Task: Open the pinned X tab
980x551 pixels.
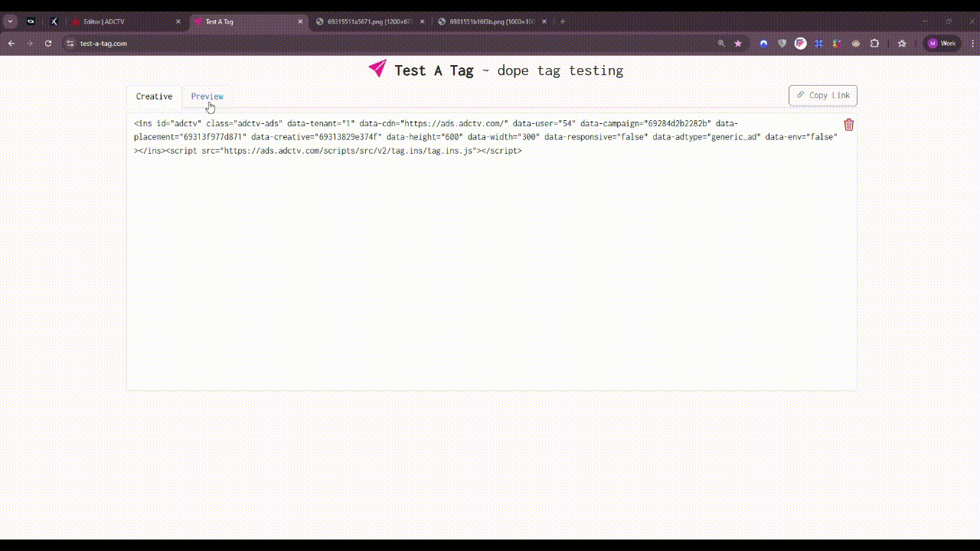Action: click(x=54, y=21)
